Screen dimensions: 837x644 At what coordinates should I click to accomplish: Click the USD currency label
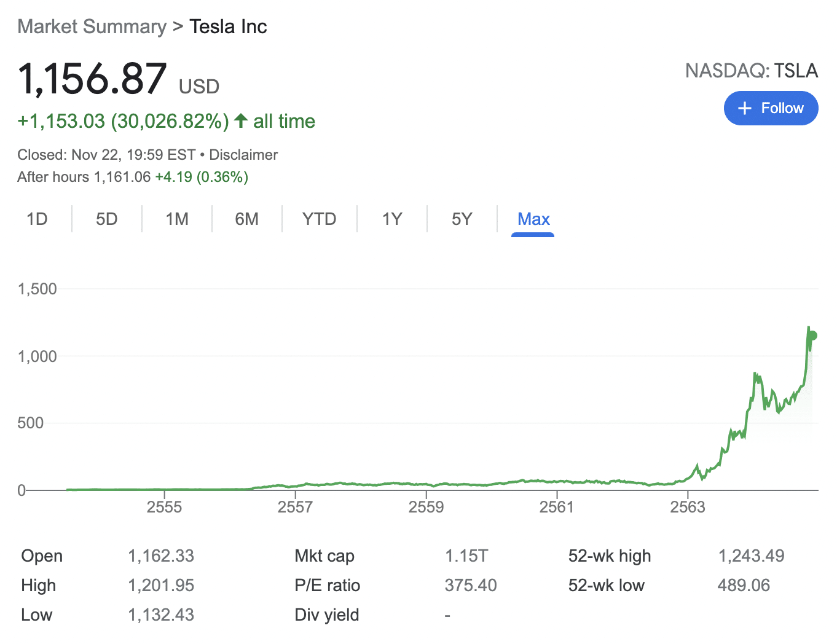[199, 87]
